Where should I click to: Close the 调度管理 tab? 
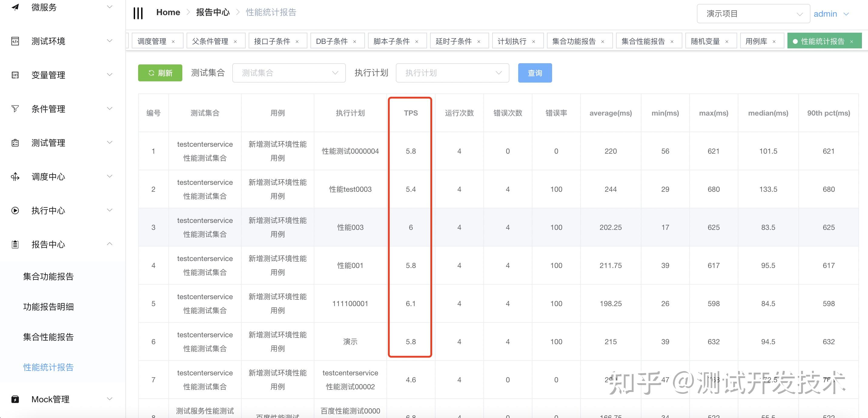tap(173, 42)
